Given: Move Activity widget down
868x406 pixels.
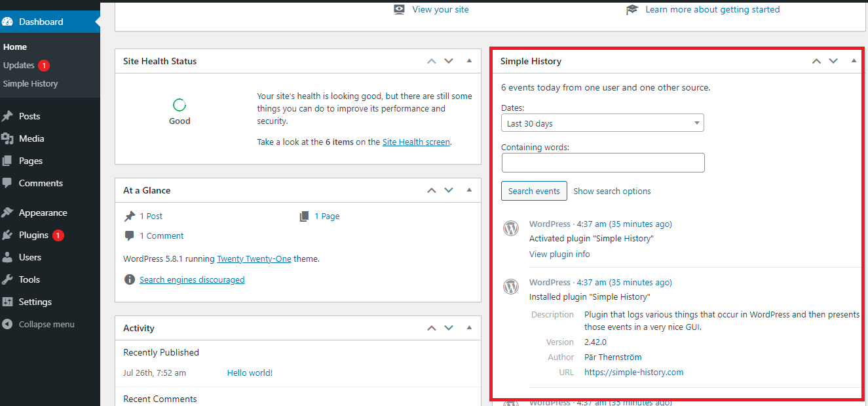Looking at the screenshot, I should click(449, 328).
